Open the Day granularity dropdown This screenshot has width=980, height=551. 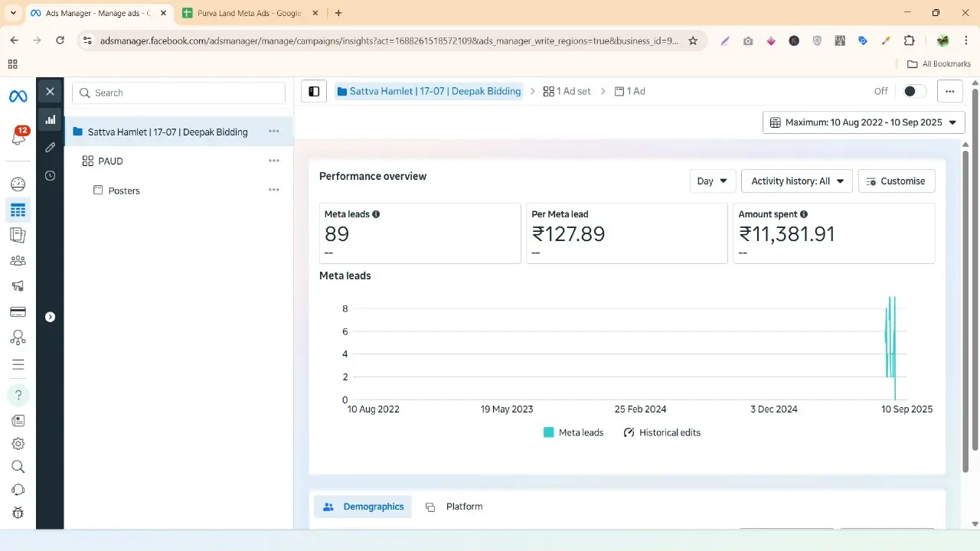pos(712,181)
